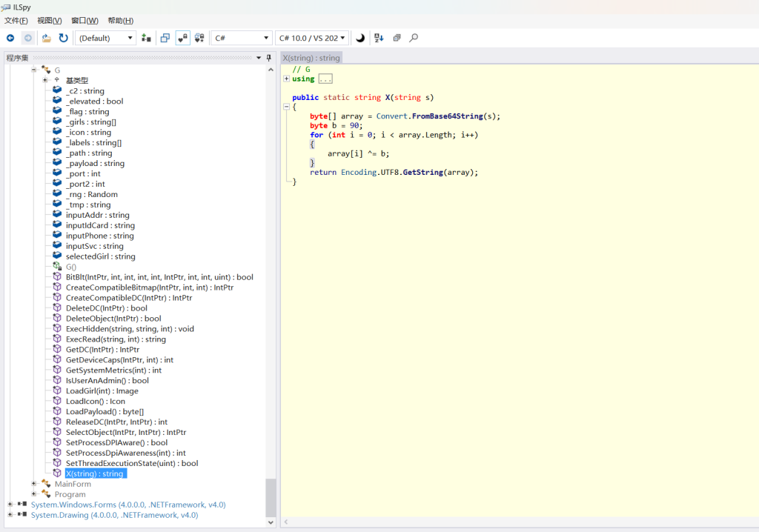759x532 pixels.
Task: Open the C# 10.0 / VS 202 version dropdown
Action: [312, 38]
